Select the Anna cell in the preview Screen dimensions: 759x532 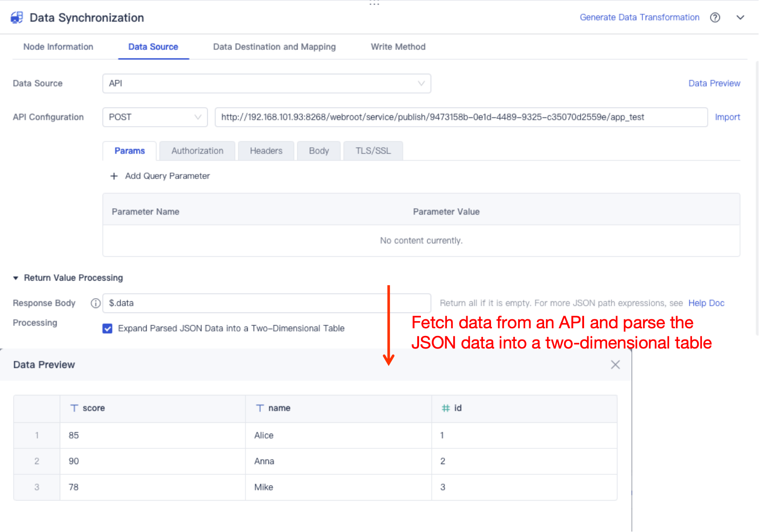[339, 461]
